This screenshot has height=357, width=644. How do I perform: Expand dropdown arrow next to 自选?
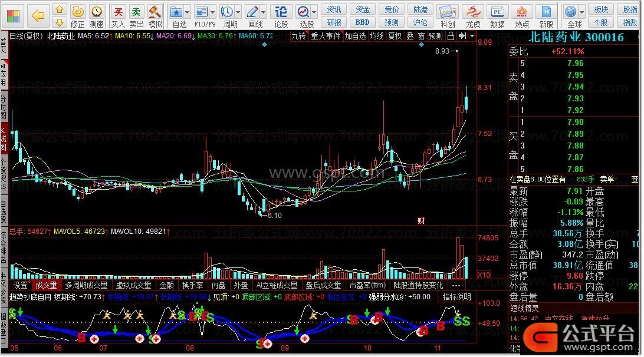188,12
